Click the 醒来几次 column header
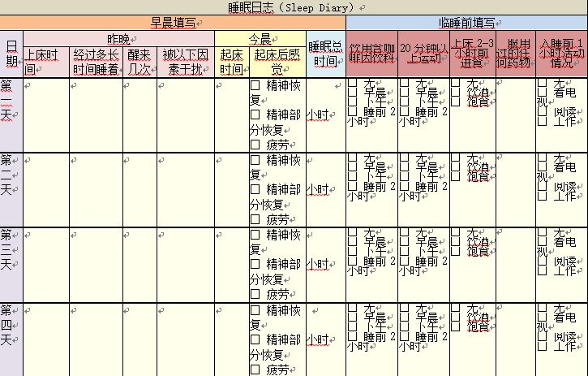This screenshot has width=588, height=376. [139, 62]
